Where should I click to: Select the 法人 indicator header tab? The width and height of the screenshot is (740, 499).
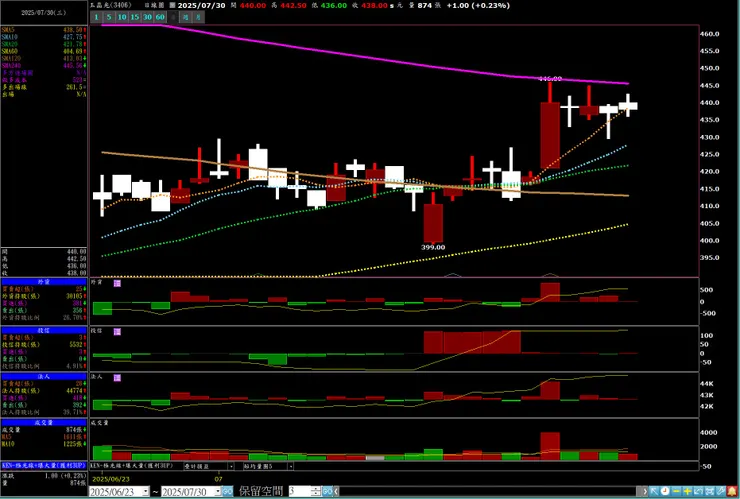[44, 377]
